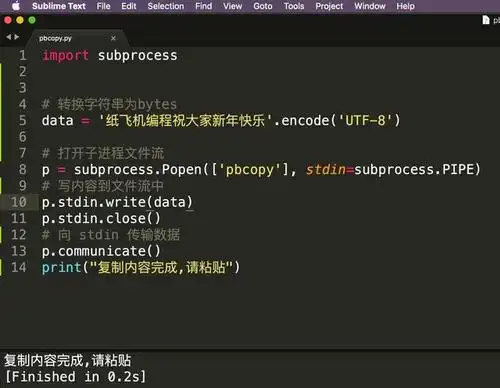Click the green zoom window button
This screenshot has width=500, height=388.
click(x=32, y=20)
